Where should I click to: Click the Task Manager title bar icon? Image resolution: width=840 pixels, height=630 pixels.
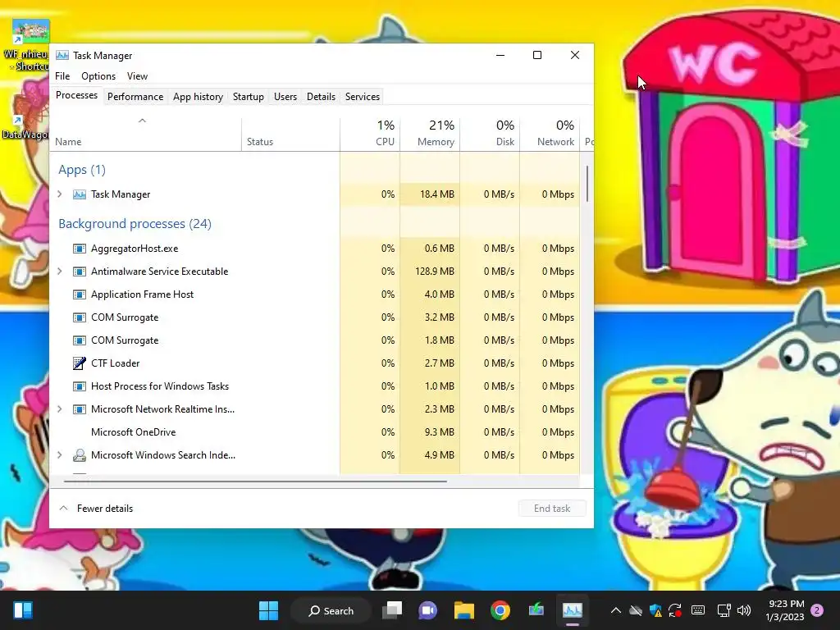tap(62, 55)
